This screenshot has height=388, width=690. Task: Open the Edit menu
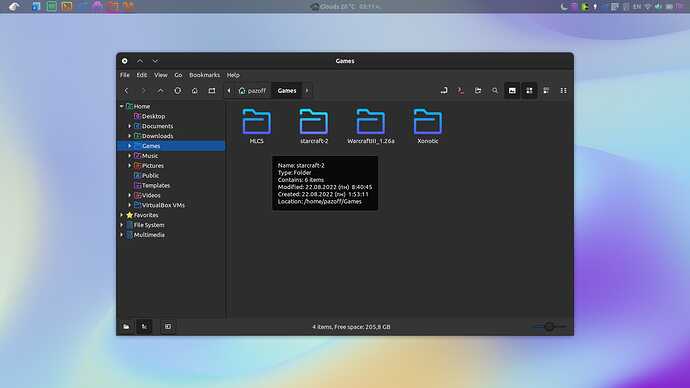point(142,75)
